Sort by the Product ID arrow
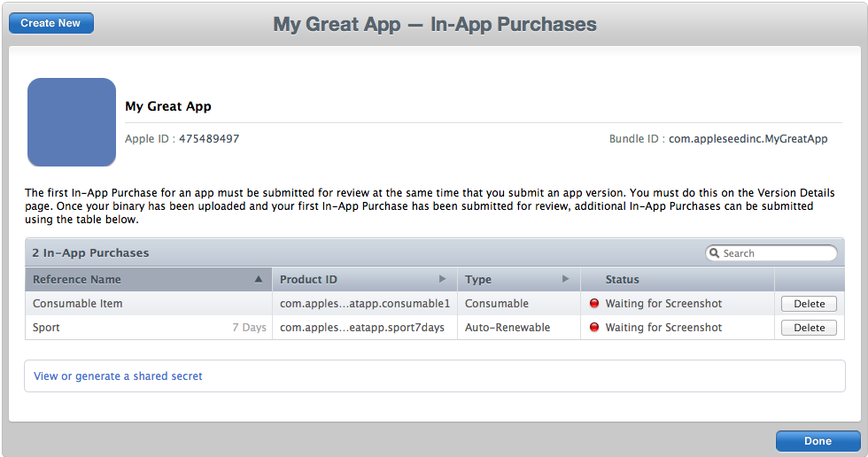 tap(442, 279)
